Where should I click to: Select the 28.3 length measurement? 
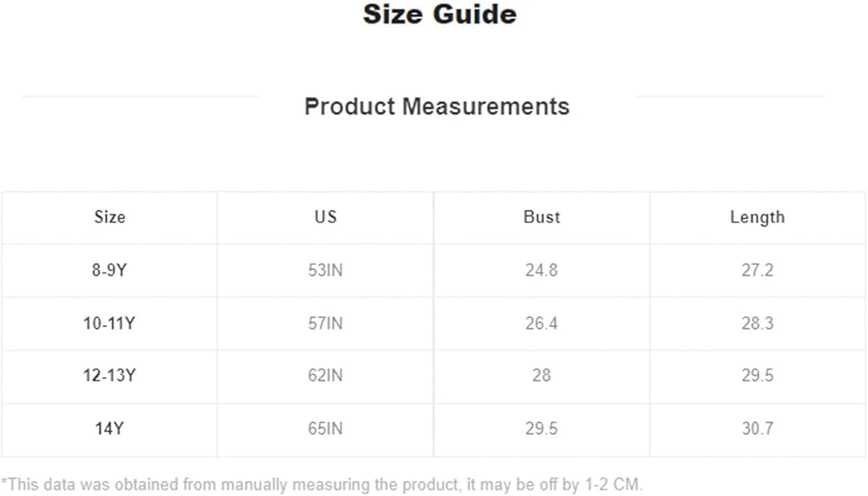757,323
